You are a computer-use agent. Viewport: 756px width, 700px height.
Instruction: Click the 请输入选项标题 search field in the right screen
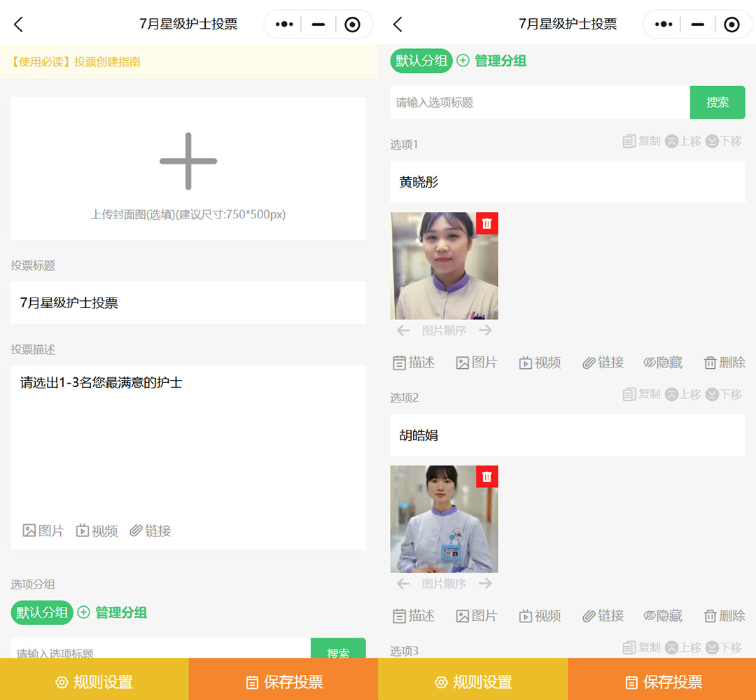[x=540, y=102]
